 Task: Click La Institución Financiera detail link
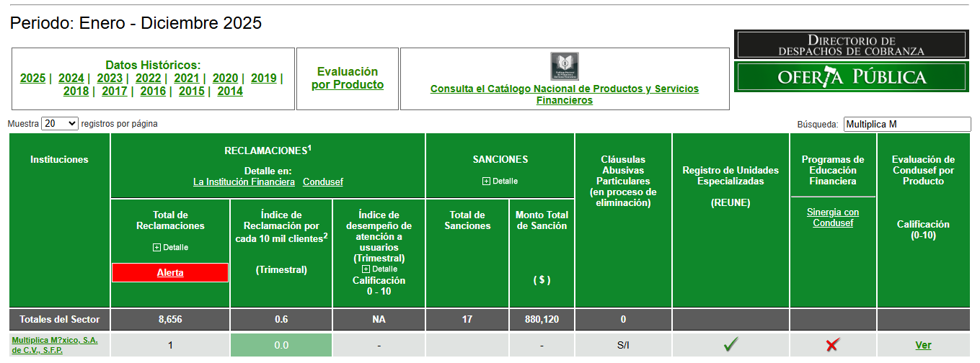(x=244, y=181)
